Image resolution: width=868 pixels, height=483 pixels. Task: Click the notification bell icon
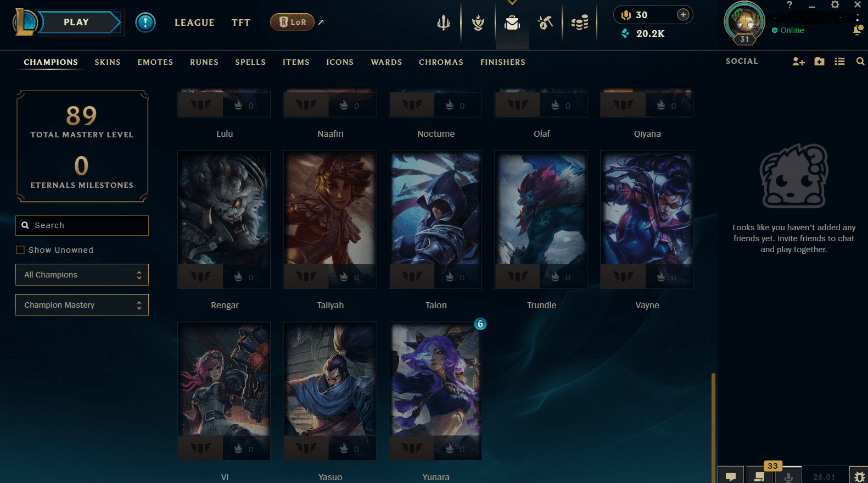tap(857, 30)
